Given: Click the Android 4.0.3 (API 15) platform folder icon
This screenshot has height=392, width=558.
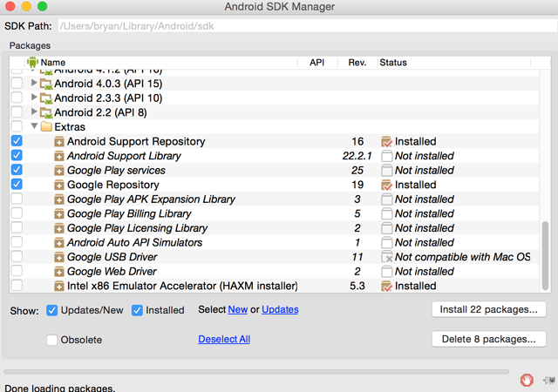Looking at the screenshot, I should coord(47,84).
